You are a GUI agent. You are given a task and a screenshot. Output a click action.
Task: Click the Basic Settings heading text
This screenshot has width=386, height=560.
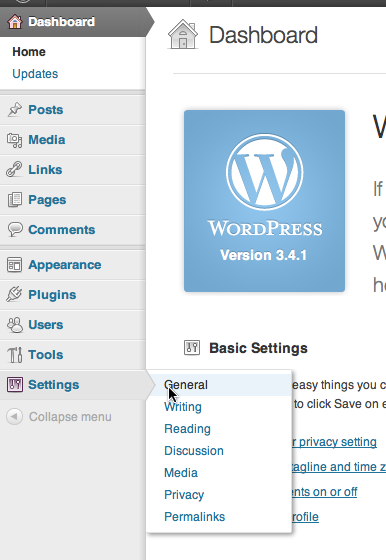pos(258,348)
